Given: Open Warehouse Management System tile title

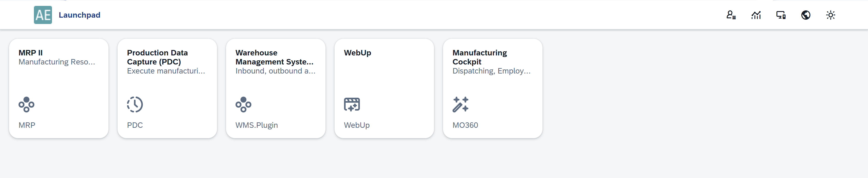Looking at the screenshot, I should pos(274,57).
